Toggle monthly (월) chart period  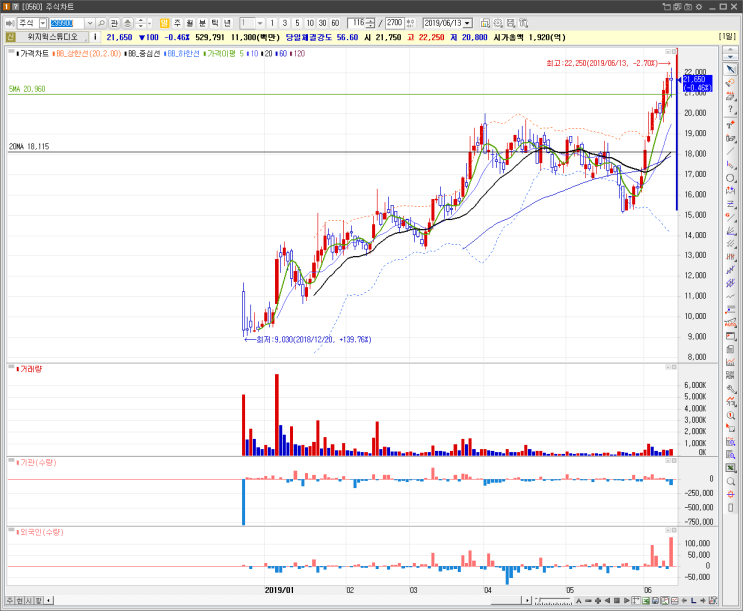coord(190,23)
